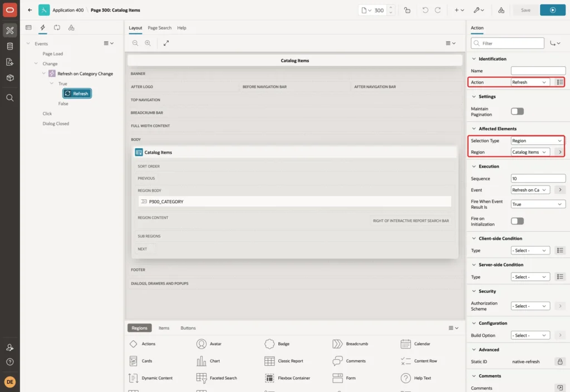Screen dimensions: 570x392
Task: Open the Application 400 icon
Action: coord(44,10)
